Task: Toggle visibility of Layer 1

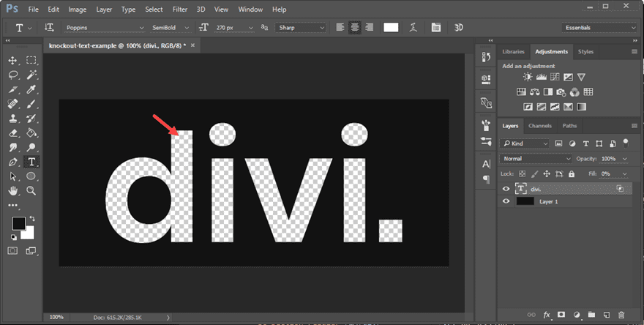Action: click(506, 201)
